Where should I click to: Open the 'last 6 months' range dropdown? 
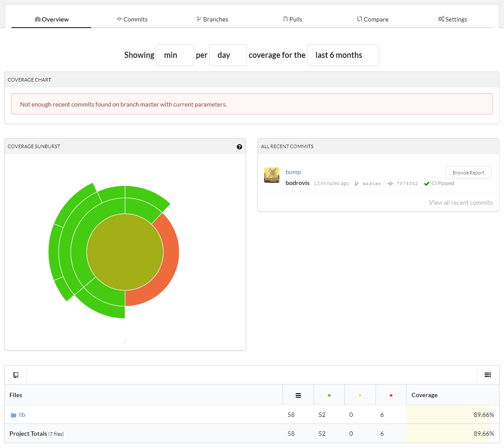point(343,55)
